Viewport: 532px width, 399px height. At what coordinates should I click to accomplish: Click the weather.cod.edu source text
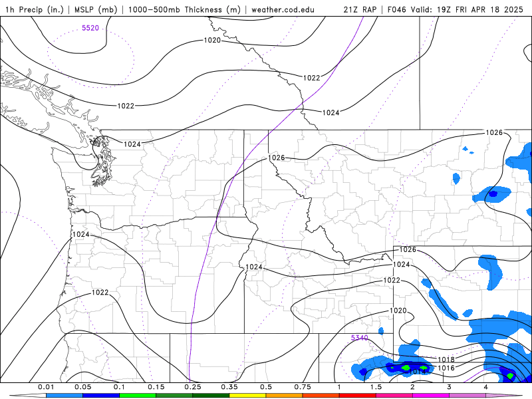click(x=283, y=9)
